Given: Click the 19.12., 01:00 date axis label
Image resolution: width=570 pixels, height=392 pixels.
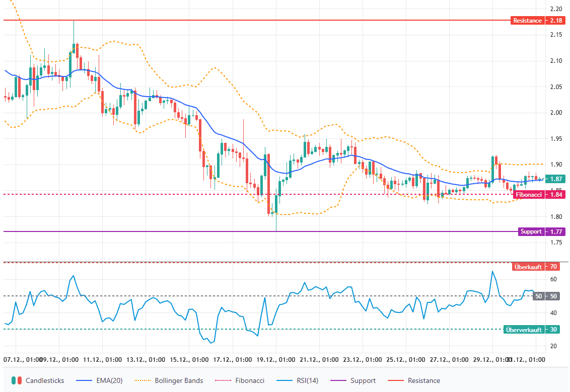Looking at the screenshot, I should [275, 360].
